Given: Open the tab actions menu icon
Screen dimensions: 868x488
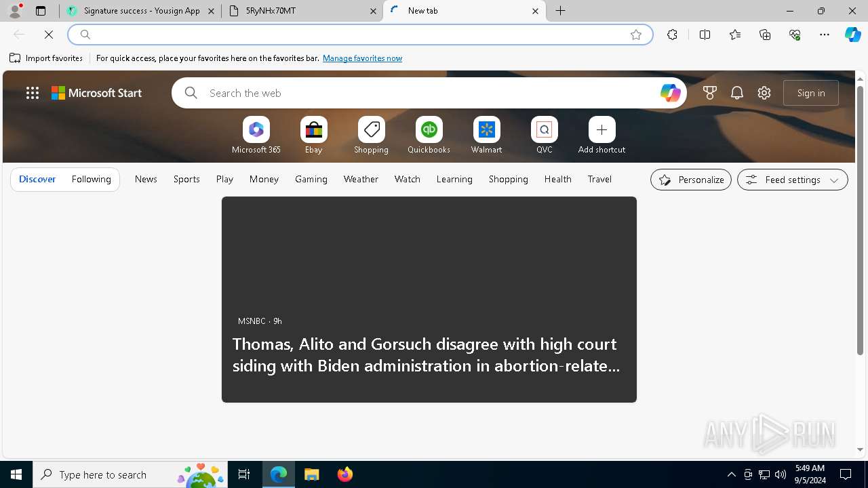Looking at the screenshot, I should point(41,11).
